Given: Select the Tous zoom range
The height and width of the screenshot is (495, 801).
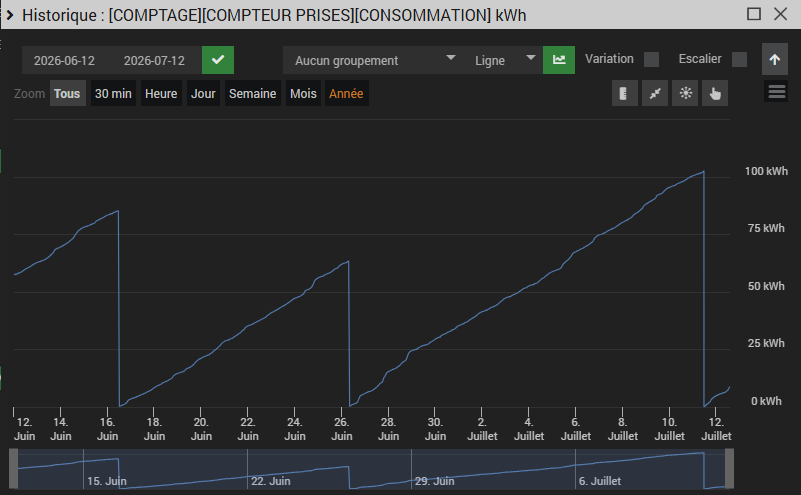Looking at the screenshot, I should point(67,93).
